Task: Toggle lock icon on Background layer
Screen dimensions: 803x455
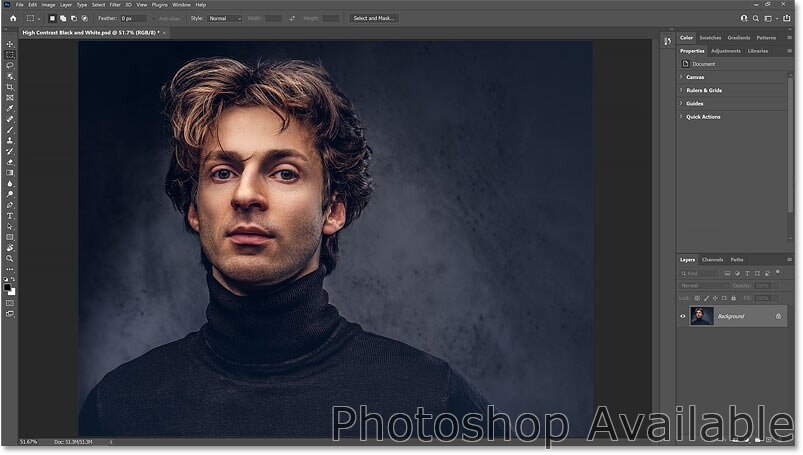Action: 778,316
